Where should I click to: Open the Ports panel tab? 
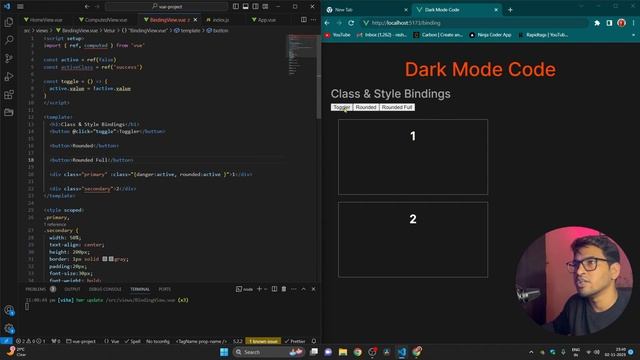164,289
